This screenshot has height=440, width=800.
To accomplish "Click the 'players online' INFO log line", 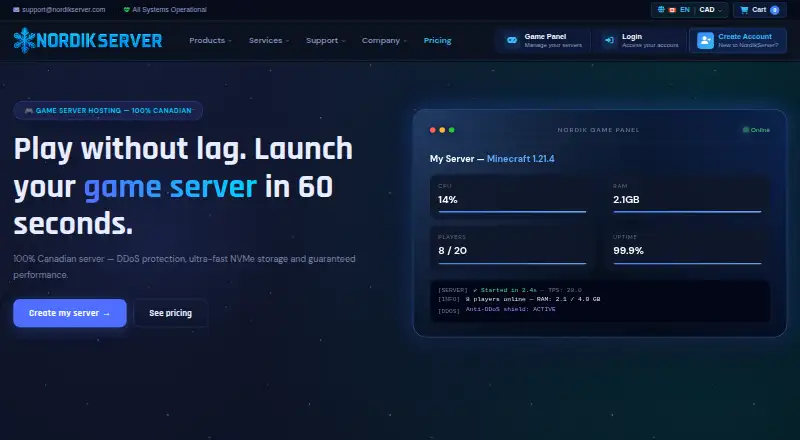I will pos(519,299).
